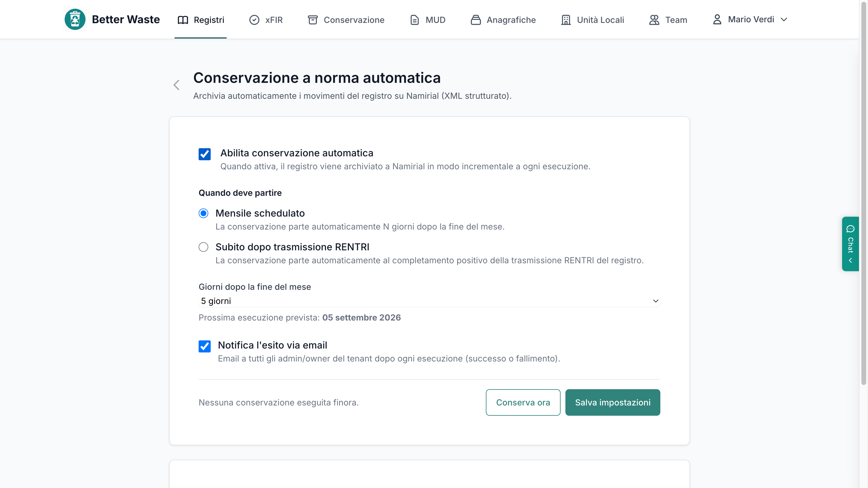This screenshot has width=868, height=488.
Task: Click the Nessuna conservazione eseguita finora text
Action: [x=279, y=402]
